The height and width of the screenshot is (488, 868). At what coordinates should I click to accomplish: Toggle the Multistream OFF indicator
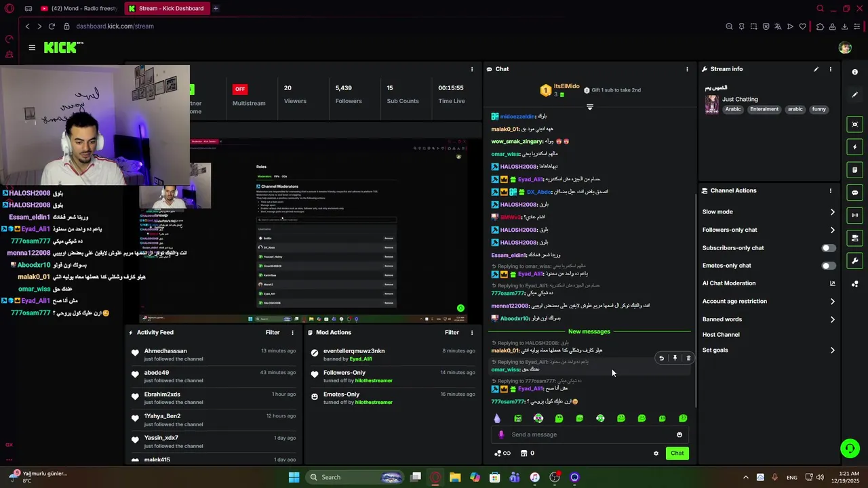coord(239,89)
